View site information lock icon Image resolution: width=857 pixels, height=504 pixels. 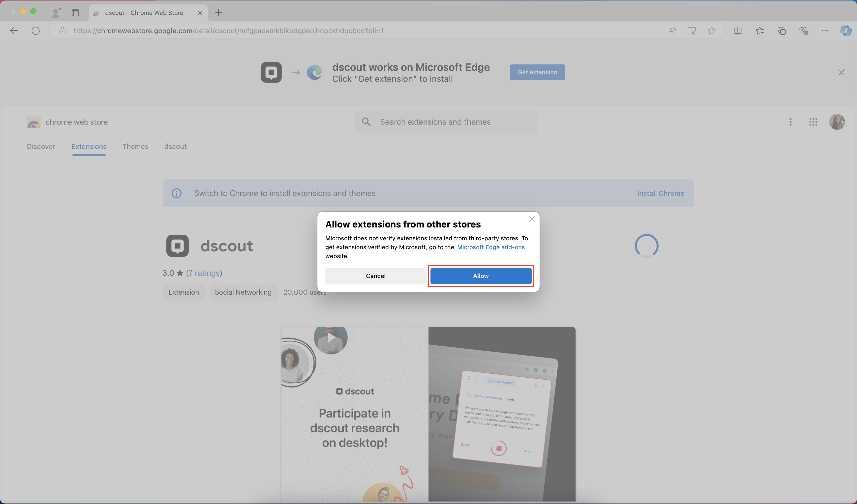tap(62, 30)
